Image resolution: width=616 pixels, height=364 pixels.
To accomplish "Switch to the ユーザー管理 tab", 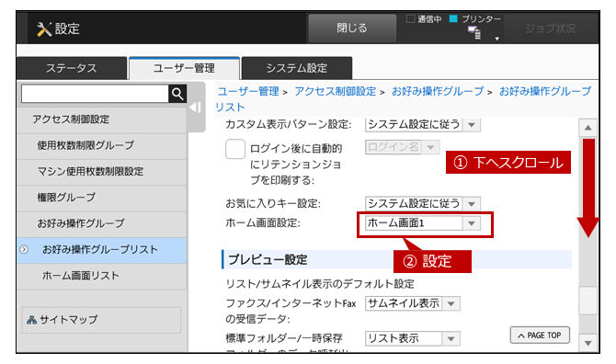I will pyautogui.click(x=184, y=68).
